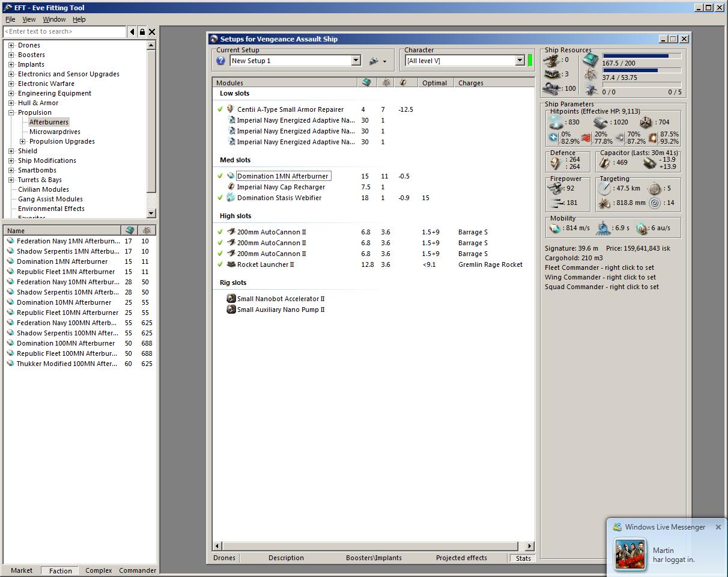Viewport: 728px width, 577px height.
Task: Click the green character status indicator
Action: coord(530,61)
